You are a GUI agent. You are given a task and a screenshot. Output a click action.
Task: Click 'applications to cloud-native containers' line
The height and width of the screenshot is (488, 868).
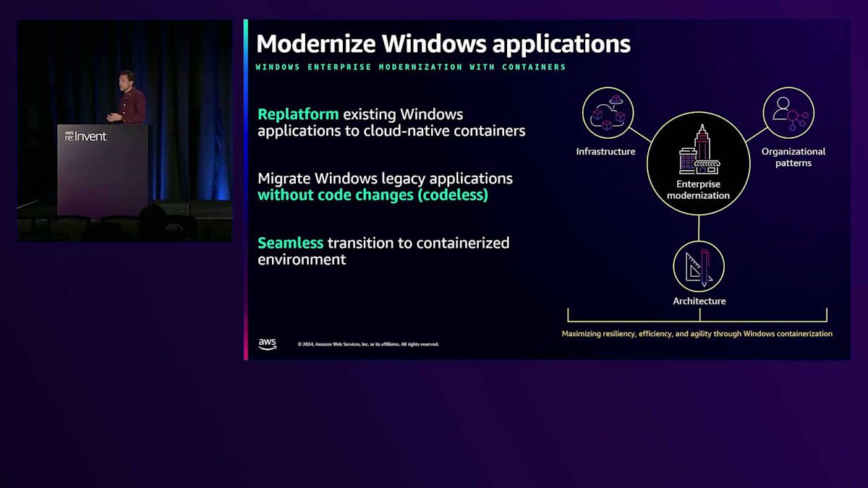pyautogui.click(x=391, y=132)
